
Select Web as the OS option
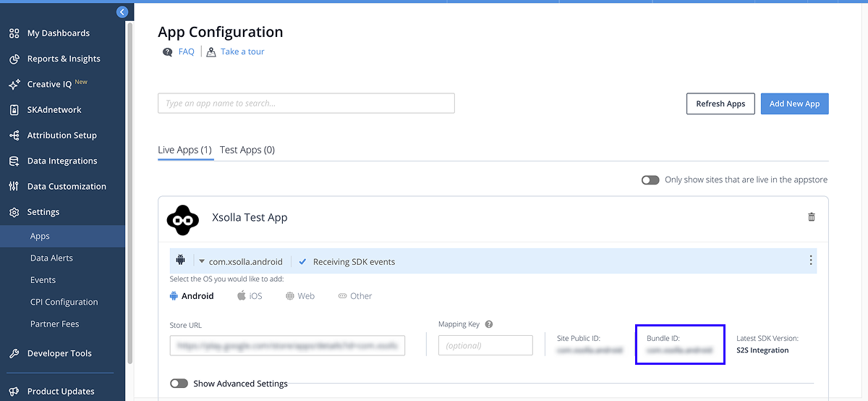(x=300, y=296)
